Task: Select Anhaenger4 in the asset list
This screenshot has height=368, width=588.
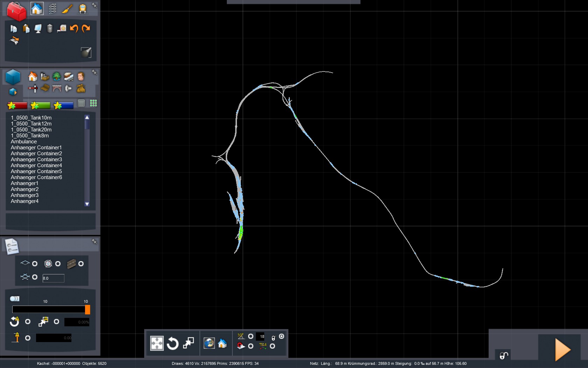Action: tap(24, 201)
